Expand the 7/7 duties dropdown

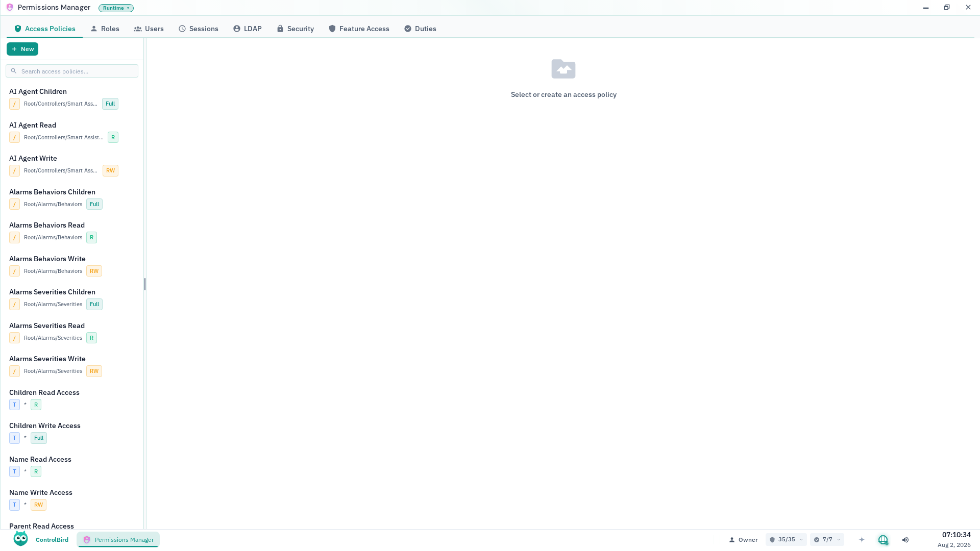pyautogui.click(x=827, y=540)
